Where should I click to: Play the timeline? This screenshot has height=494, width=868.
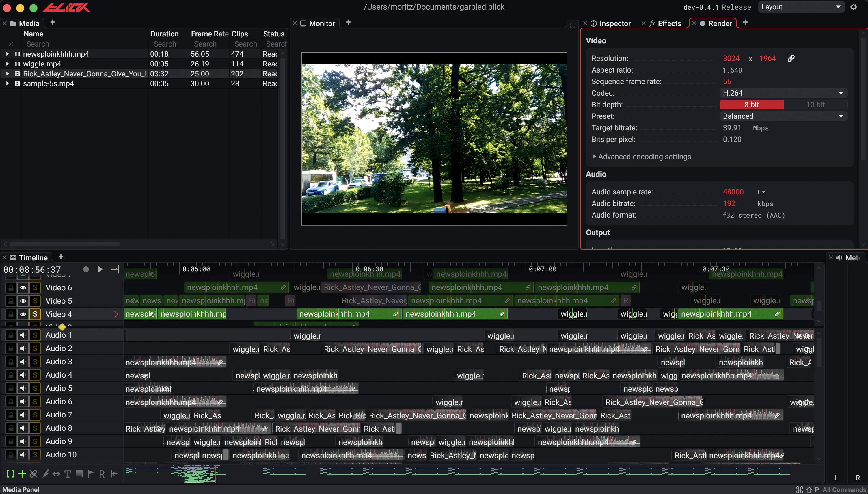[100, 269]
